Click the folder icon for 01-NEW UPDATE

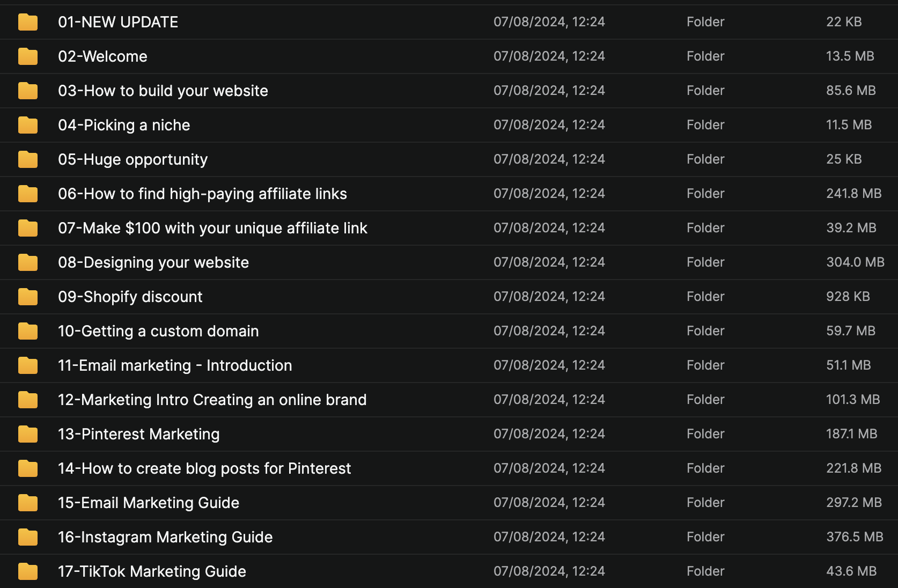click(28, 22)
